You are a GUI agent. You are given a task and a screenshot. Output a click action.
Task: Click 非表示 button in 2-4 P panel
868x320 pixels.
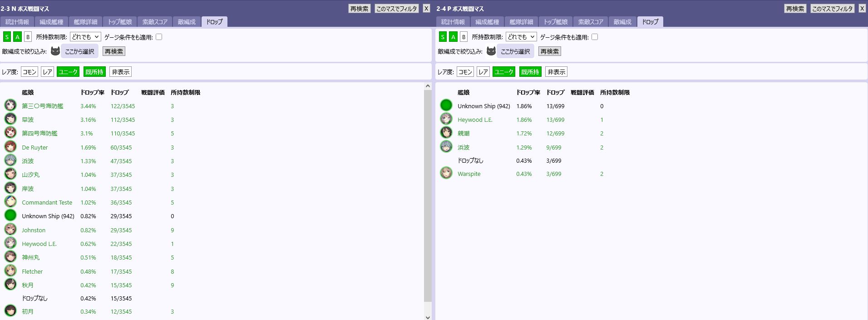pos(557,72)
